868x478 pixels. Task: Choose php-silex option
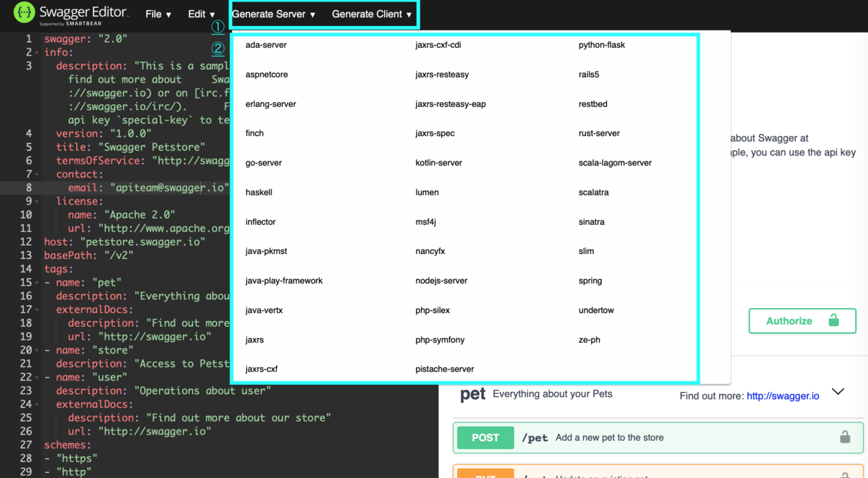tap(433, 310)
